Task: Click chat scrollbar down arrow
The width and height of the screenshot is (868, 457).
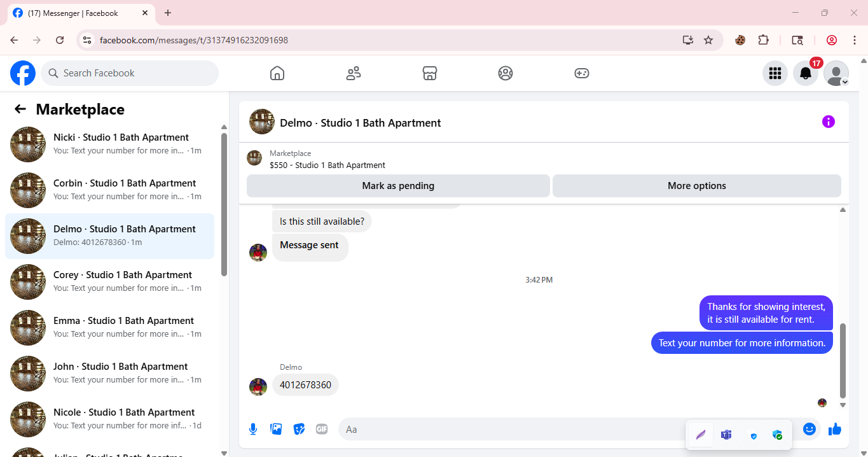Action: coord(843,405)
